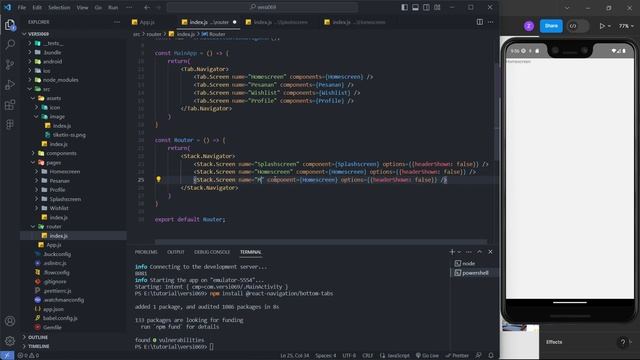This screenshot has width=640, height=360.
Task: Click the Present play button in Figma
Action: 602,26
